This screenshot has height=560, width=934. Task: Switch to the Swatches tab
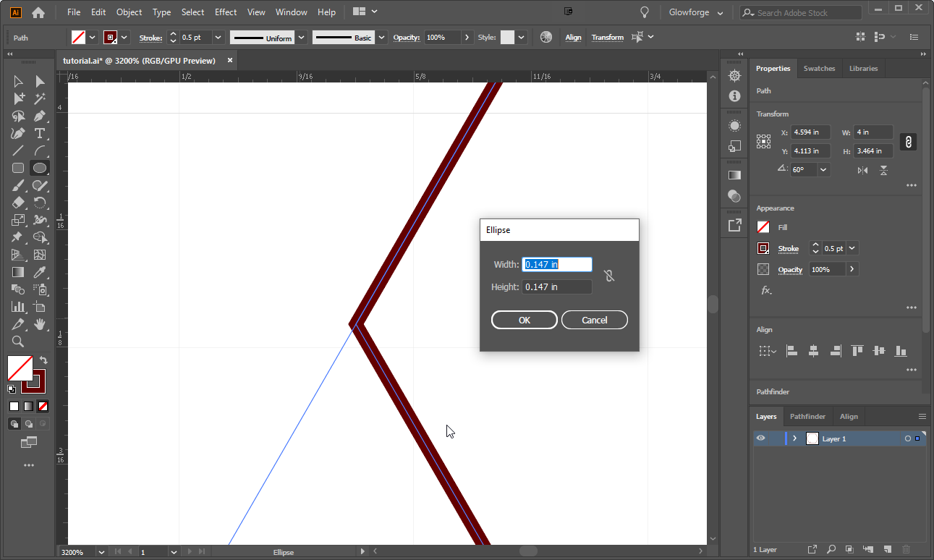[x=819, y=68]
